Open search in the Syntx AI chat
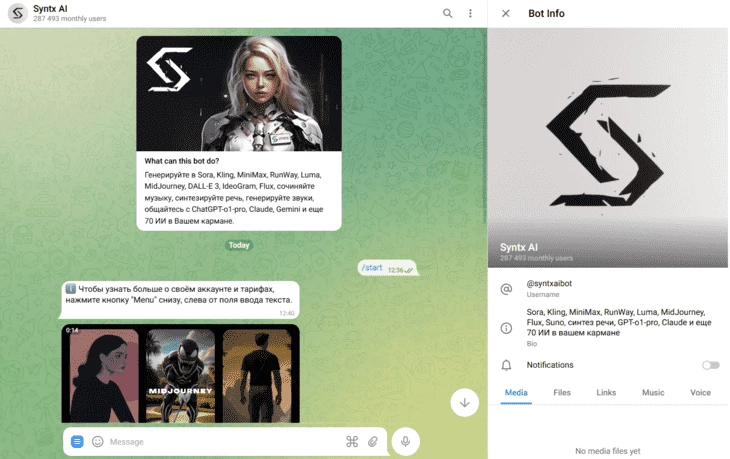Viewport: 730px width, 459px height. point(447,13)
